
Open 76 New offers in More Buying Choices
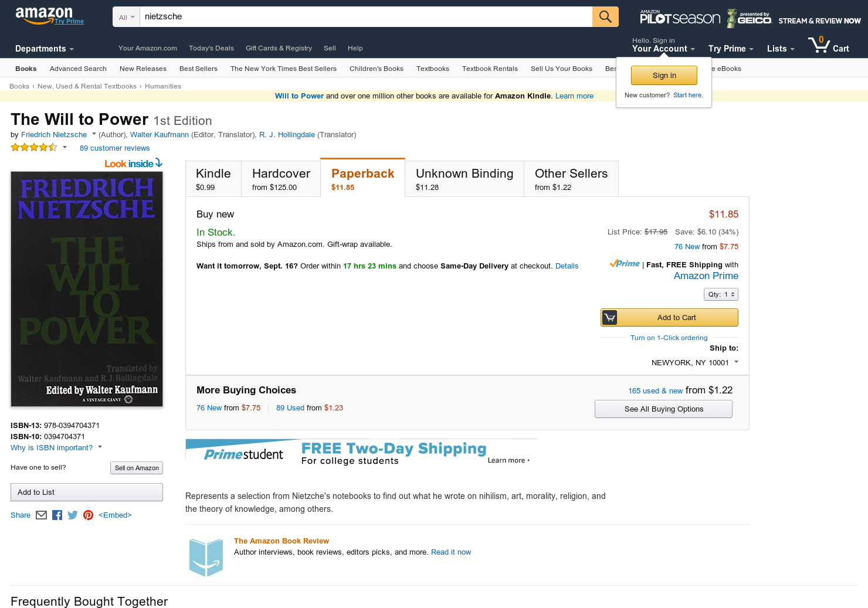point(209,408)
